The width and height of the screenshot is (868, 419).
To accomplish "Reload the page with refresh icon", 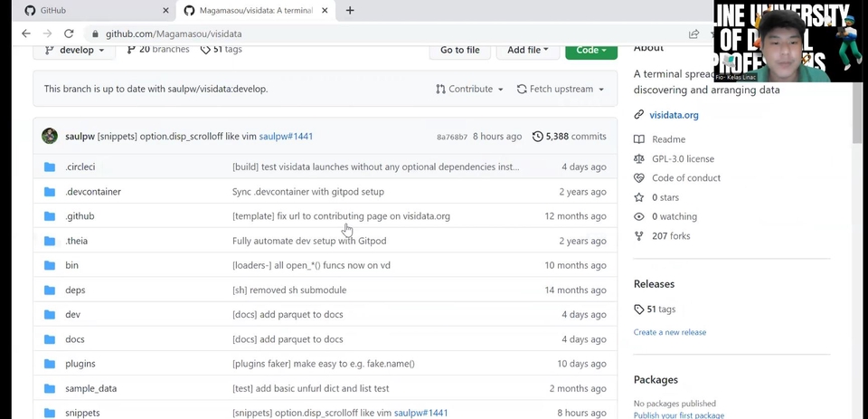I will tap(69, 33).
